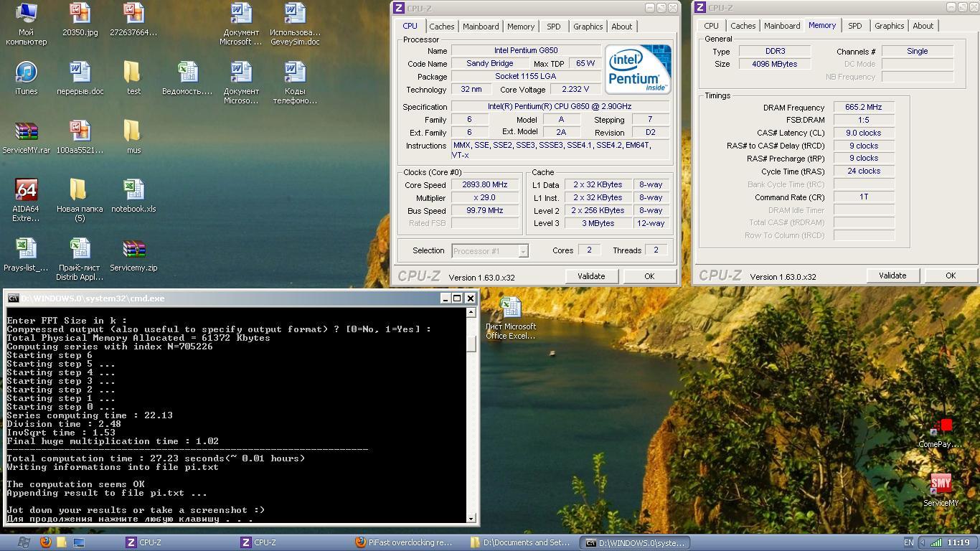
Task: Click the DRAM Frequency value 665.2 MHz
Action: [x=864, y=107]
